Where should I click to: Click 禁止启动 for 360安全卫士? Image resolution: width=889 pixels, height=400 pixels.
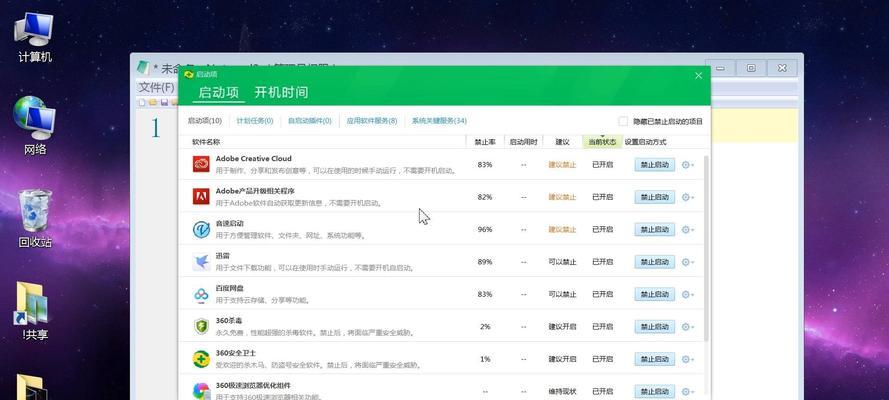[655, 359]
